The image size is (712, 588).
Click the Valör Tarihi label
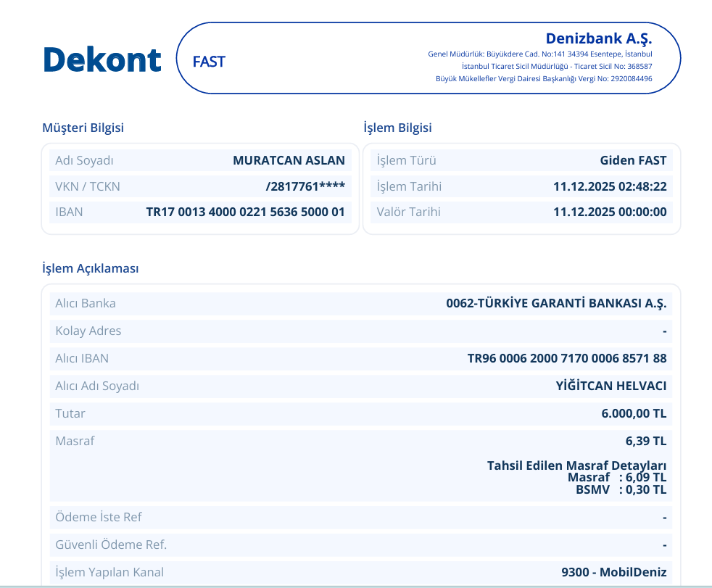click(409, 212)
